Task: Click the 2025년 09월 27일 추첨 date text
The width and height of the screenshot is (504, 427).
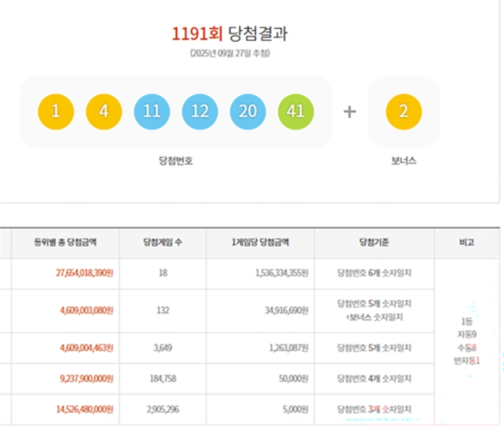Action: [230, 54]
